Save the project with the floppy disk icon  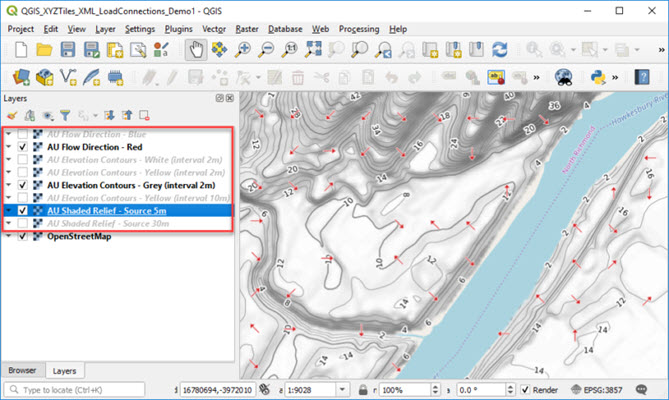tap(67, 50)
